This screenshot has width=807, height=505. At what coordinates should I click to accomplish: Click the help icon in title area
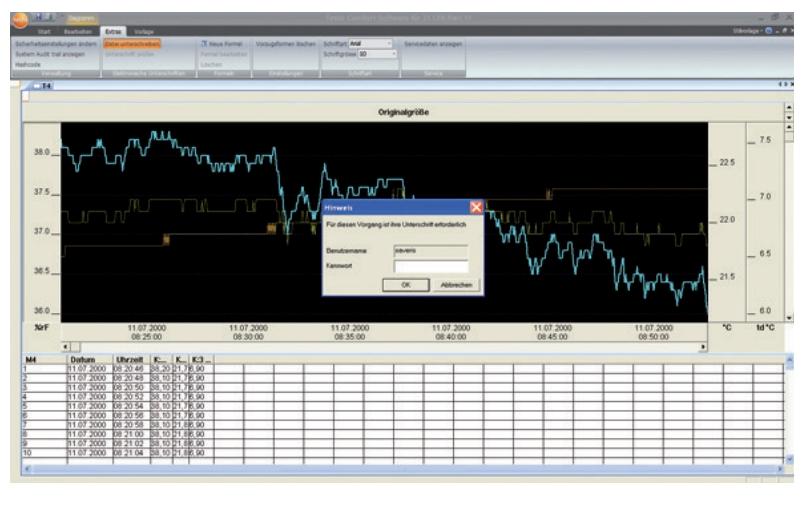(768, 31)
